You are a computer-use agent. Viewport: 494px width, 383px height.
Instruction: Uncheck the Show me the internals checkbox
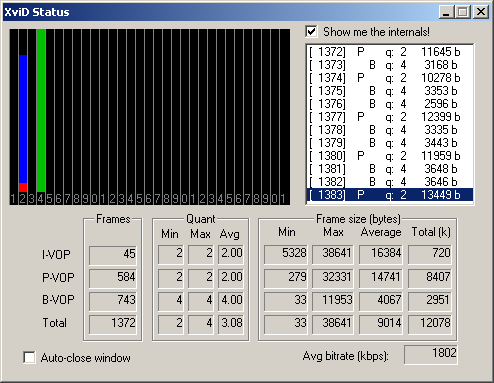tap(311, 32)
